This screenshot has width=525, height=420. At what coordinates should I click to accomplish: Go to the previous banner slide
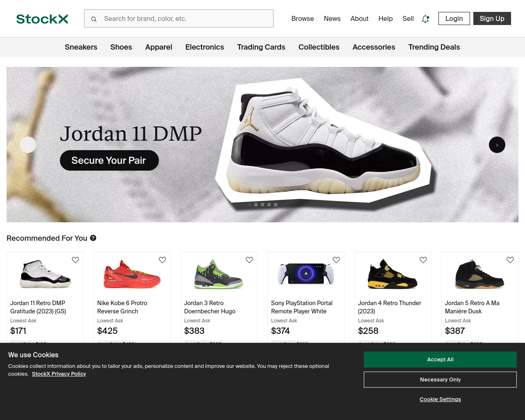[28, 145]
